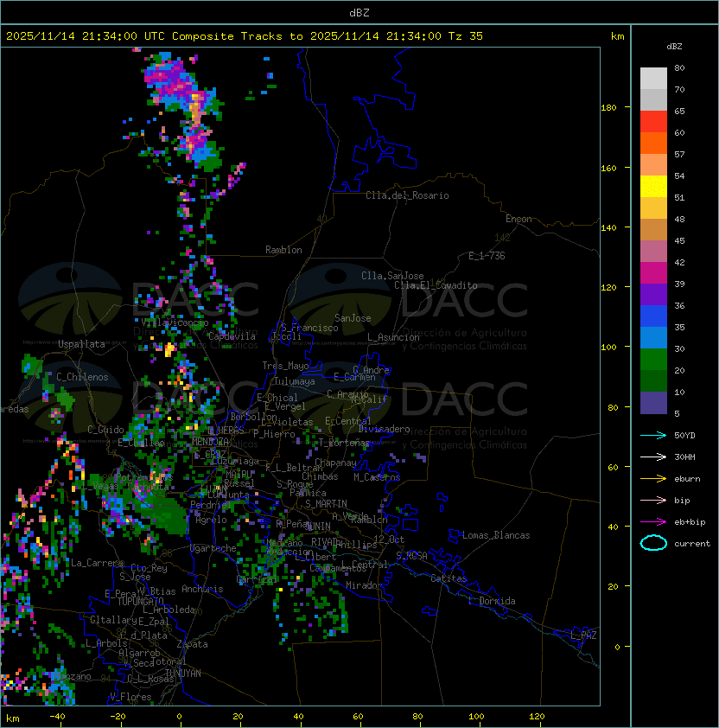
Task: Click the cyan 50YD arrow legend icon
Action: click(653, 436)
